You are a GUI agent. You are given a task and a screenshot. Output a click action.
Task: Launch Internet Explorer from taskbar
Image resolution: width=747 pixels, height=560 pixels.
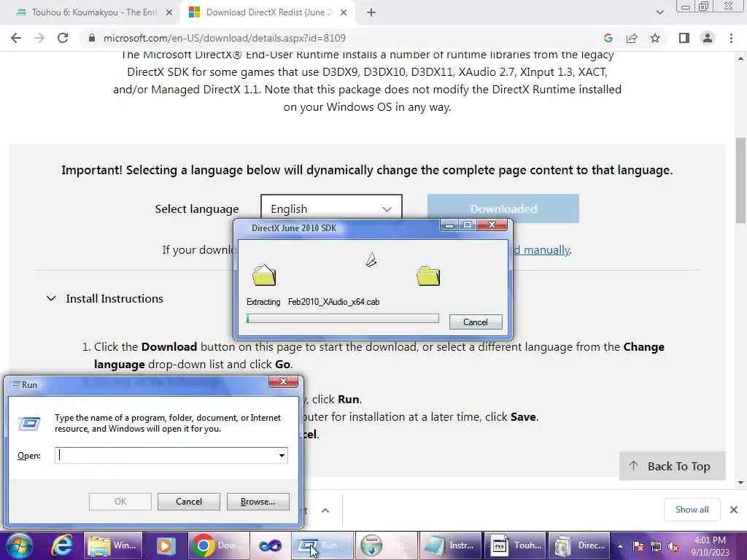point(62,545)
